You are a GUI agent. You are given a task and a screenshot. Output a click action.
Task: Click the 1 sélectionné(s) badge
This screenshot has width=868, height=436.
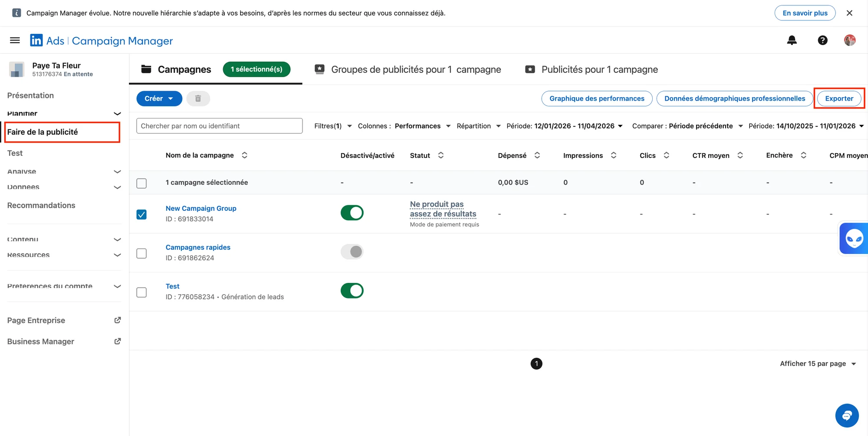point(256,69)
